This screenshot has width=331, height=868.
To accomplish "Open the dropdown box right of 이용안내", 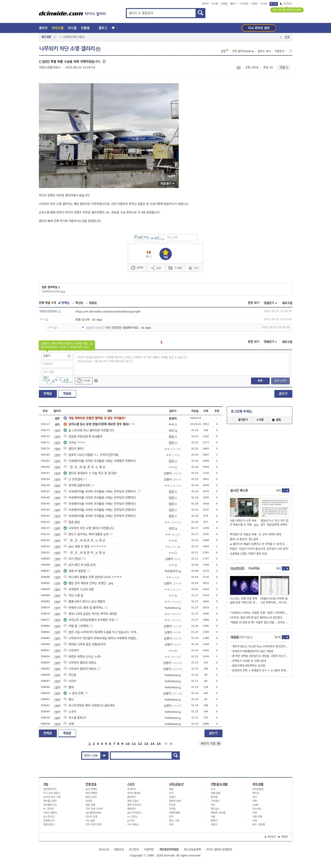I will (x=291, y=51).
